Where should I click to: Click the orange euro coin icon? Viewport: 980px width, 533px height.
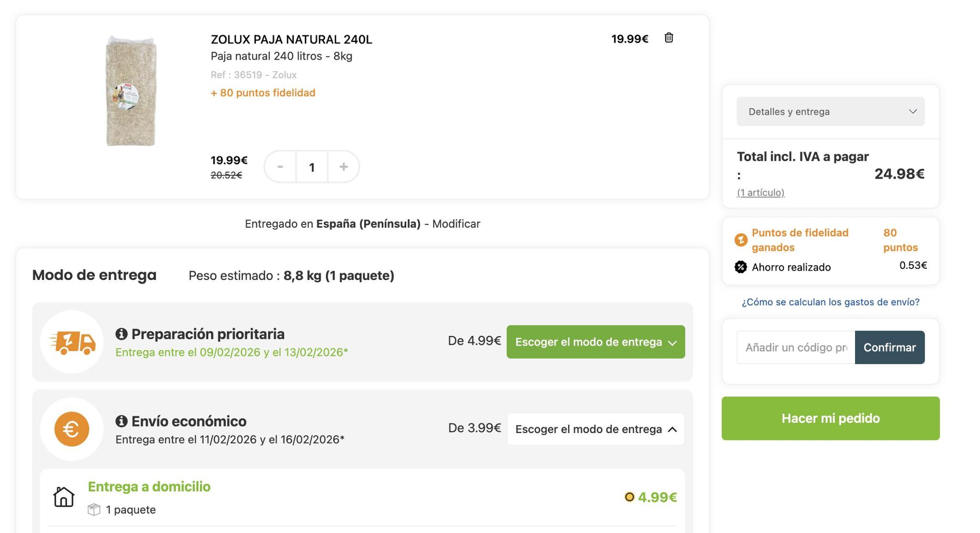[72, 429]
